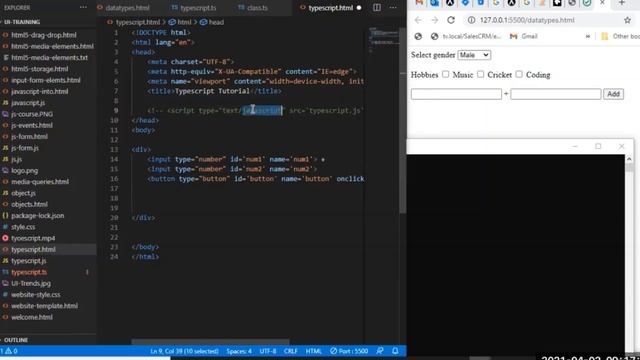This screenshot has width=640, height=360.
Task: Open errors and warnings indicator in status bar
Action: tap(9, 351)
